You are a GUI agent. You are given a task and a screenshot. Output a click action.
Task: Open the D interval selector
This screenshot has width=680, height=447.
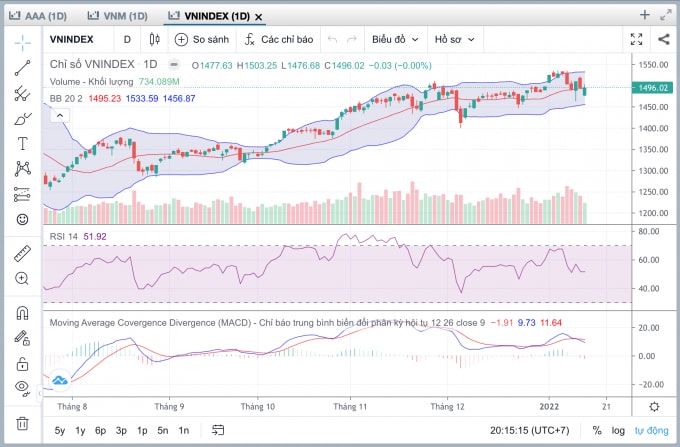pos(127,39)
